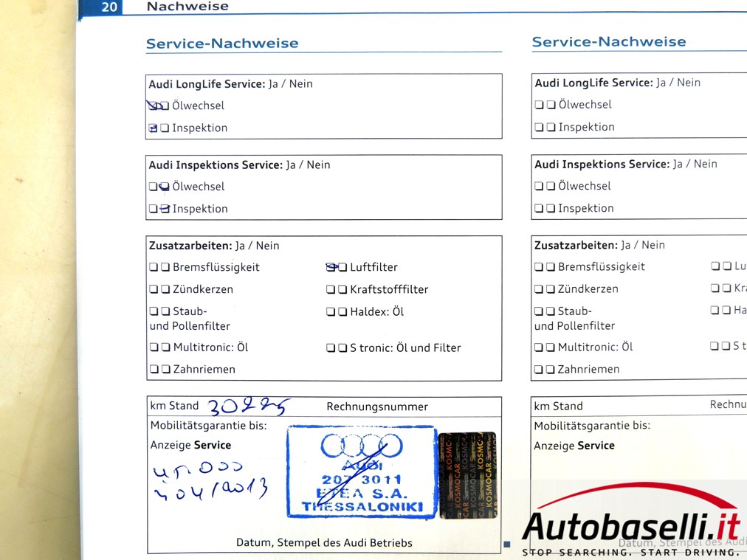Select the handwritten km Stand mileage value

[249, 407]
